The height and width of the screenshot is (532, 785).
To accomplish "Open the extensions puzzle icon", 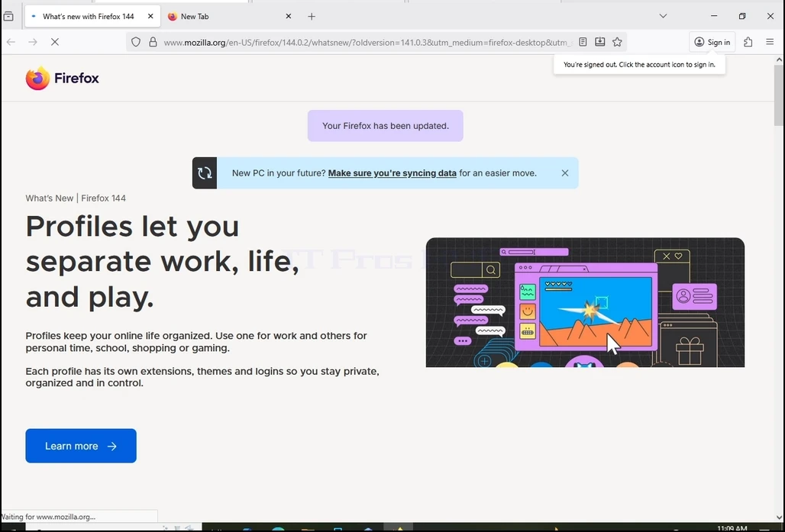I will pos(748,42).
